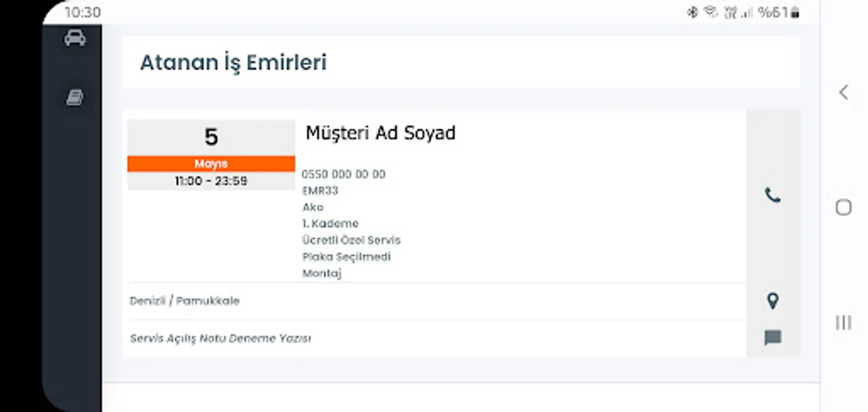Open the book icon in sidebar
Viewport: 868px width, 412px height.
tap(75, 98)
